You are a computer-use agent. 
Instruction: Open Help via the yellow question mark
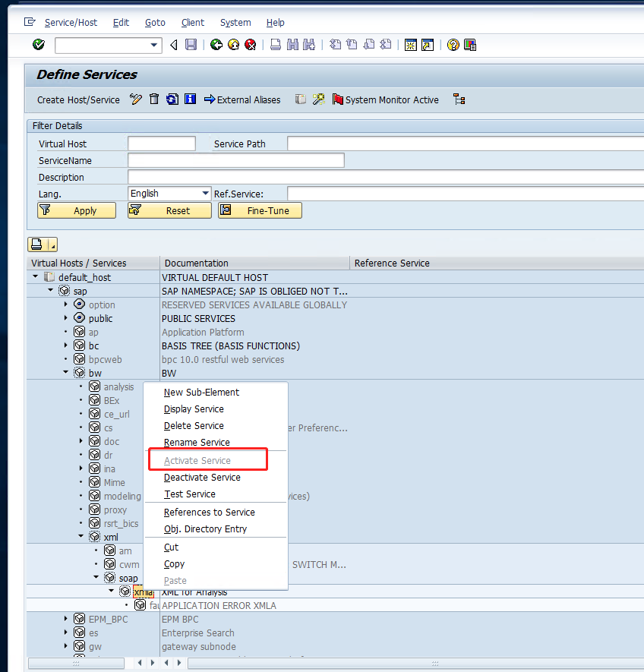coord(453,45)
